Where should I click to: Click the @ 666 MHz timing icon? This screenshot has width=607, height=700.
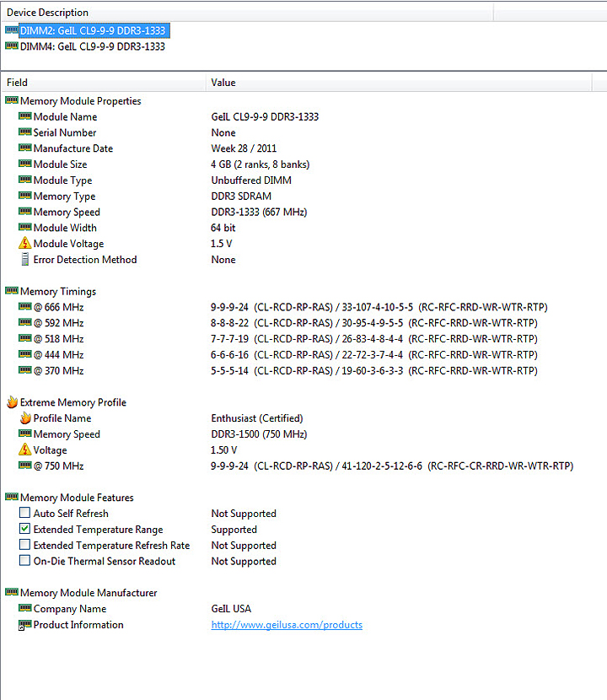click(x=25, y=306)
